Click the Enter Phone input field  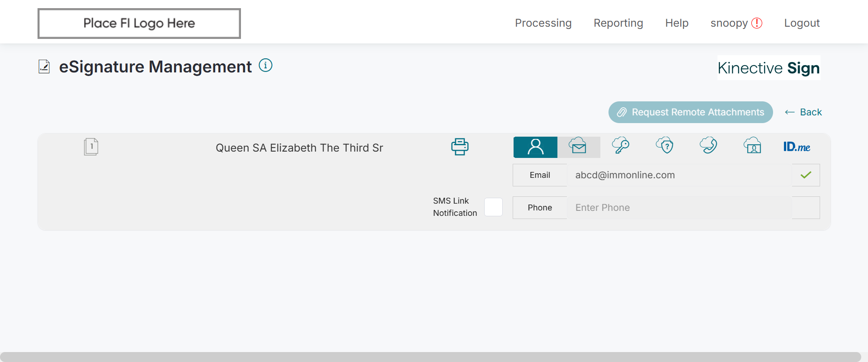tap(679, 208)
